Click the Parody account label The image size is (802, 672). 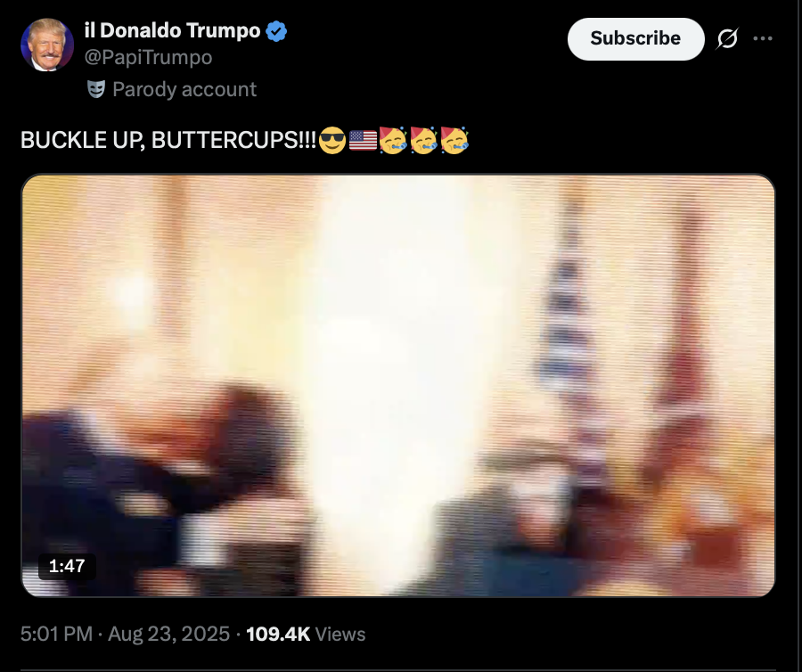(x=184, y=89)
